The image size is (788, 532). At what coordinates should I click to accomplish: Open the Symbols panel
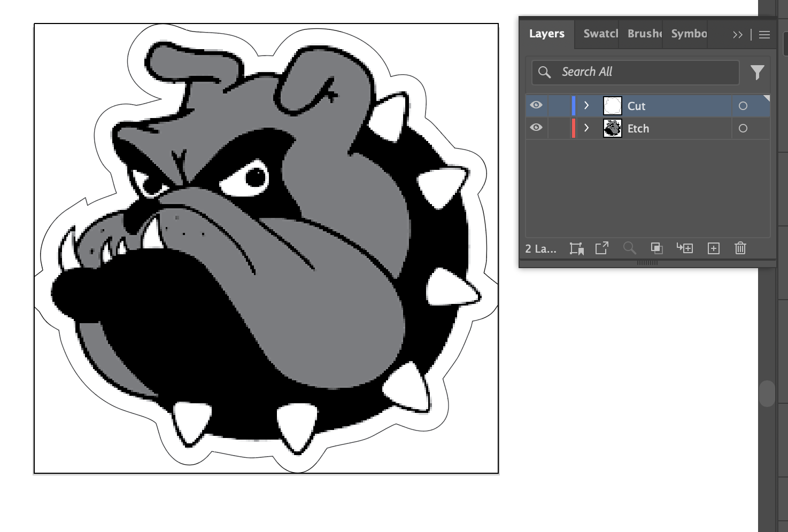[x=687, y=34]
